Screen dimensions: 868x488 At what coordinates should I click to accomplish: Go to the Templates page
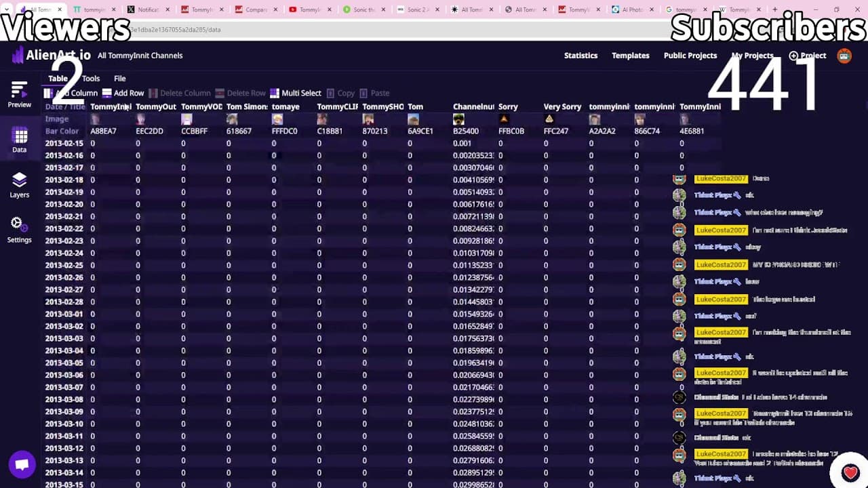click(631, 56)
